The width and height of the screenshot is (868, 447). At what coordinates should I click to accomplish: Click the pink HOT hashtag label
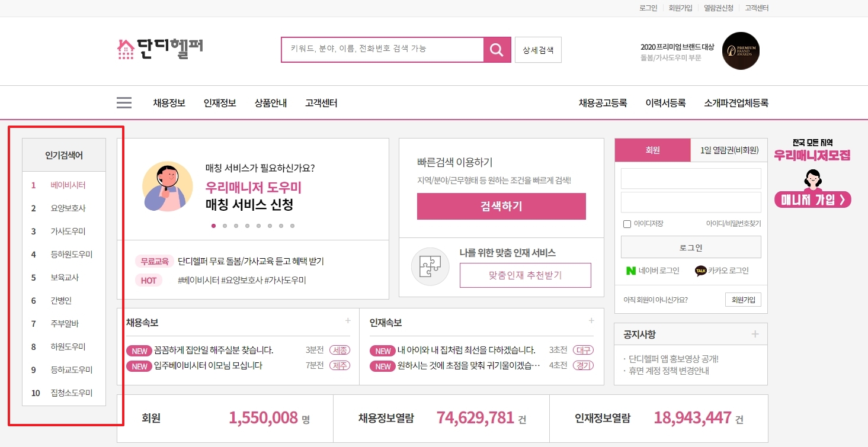click(148, 280)
